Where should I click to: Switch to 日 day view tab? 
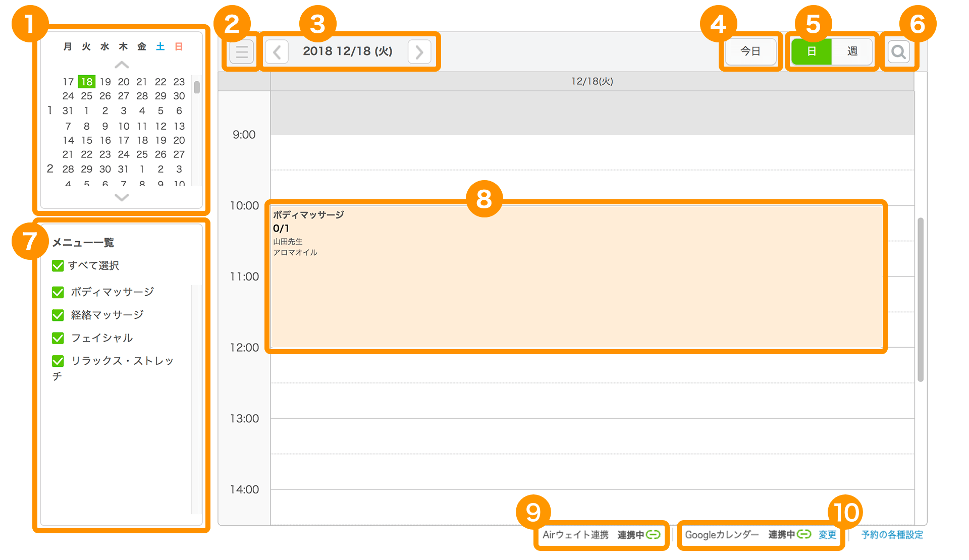click(x=812, y=51)
